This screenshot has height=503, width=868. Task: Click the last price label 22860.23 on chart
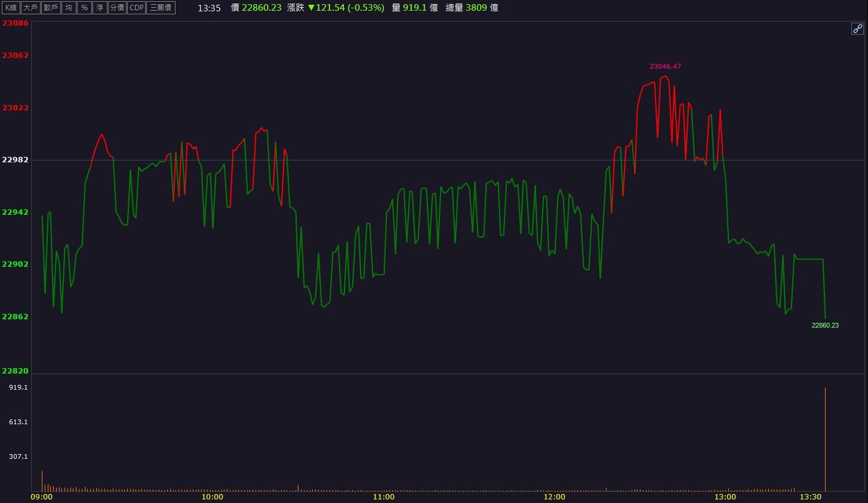coord(825,325)
